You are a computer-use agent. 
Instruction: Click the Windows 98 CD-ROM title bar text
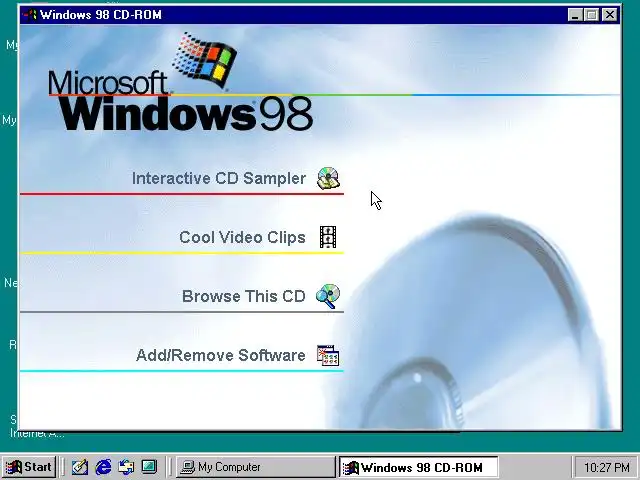coord(101,15)
